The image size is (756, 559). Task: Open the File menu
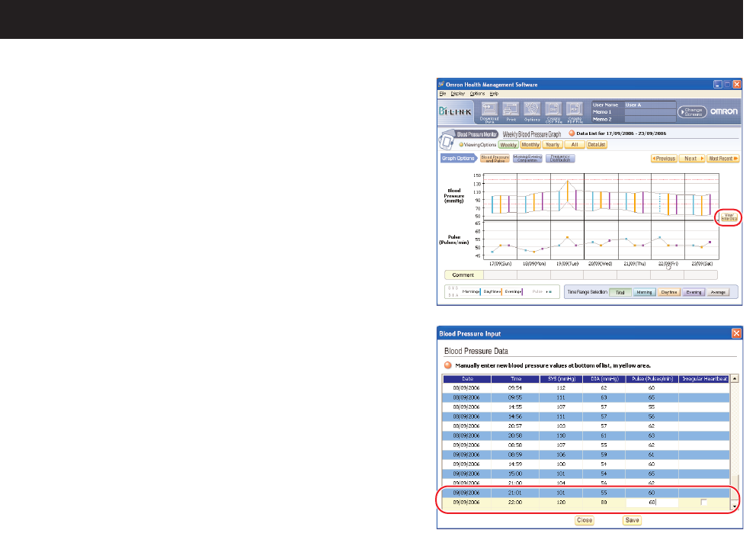point(443,94)
